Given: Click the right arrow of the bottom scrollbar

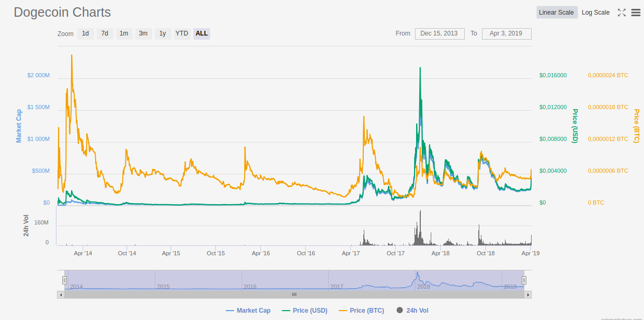Looking at the screenshot, I should 527,294.
